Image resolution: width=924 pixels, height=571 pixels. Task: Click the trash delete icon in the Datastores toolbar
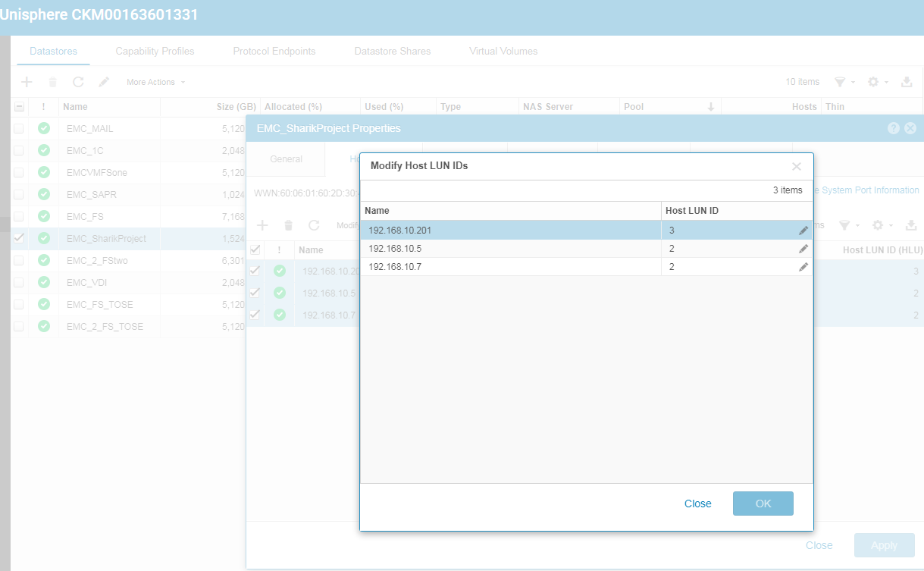52,81
